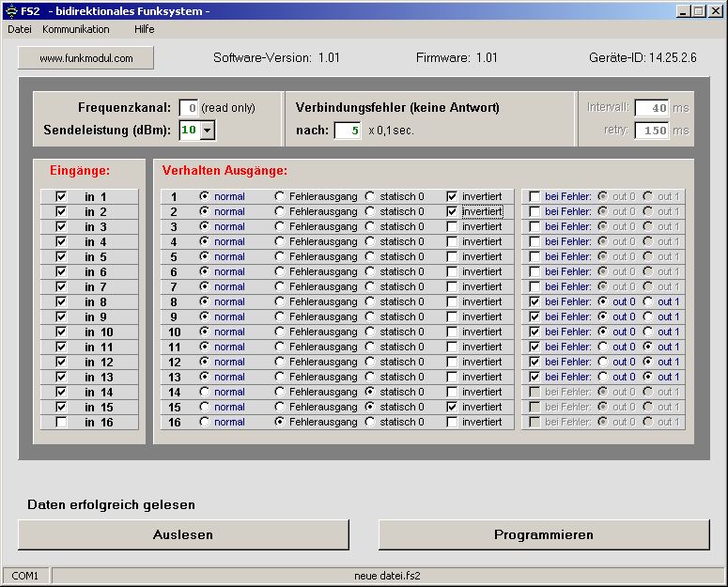
Task: Uncheck the in 5 input checkbox
Action: click(61, 256)
